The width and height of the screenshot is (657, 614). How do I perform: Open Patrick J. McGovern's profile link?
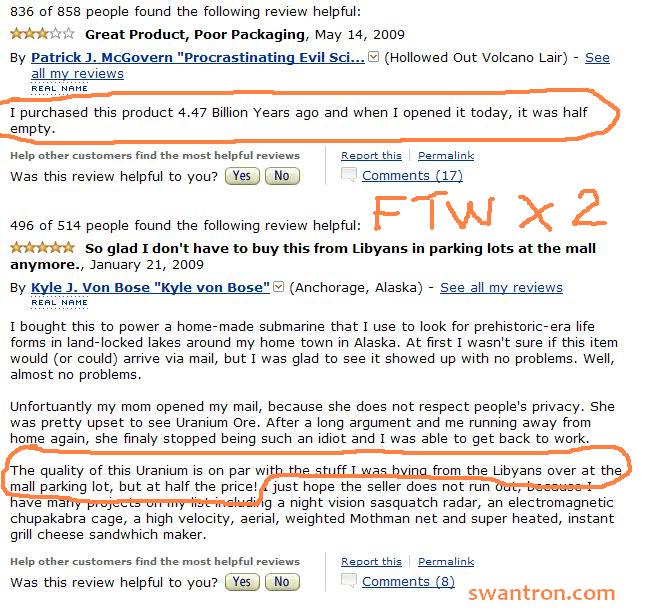coord(197,58)
